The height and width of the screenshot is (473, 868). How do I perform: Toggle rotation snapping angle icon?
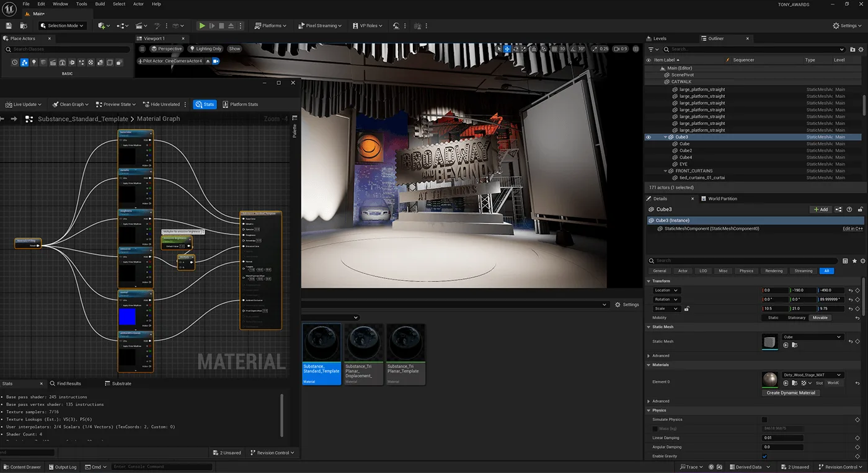tap(573, 48)
